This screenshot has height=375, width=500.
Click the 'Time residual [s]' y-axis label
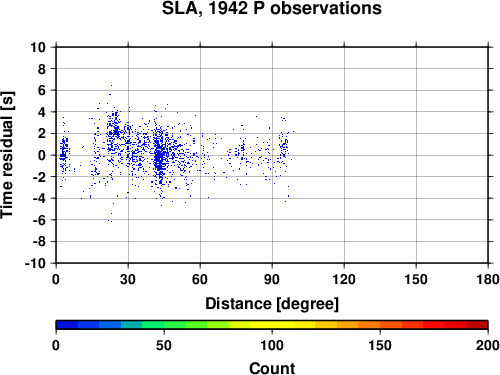click(7, 155)
